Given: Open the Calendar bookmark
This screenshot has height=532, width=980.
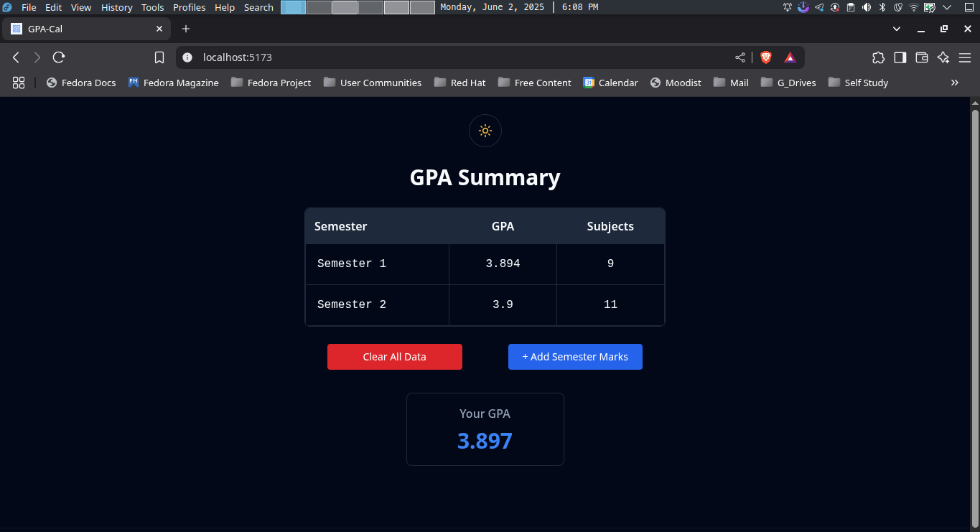Looking at the screenshot, I should click(x=611, y=83).
